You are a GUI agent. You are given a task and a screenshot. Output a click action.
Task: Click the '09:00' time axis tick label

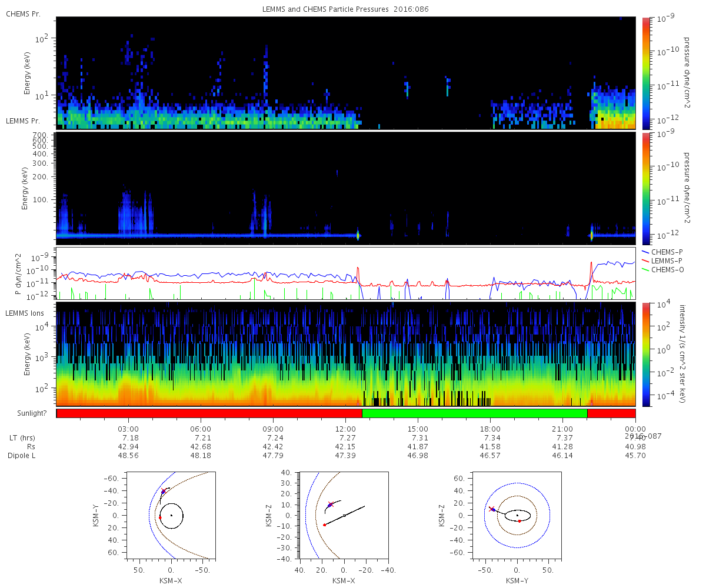(x=274, y=429)
